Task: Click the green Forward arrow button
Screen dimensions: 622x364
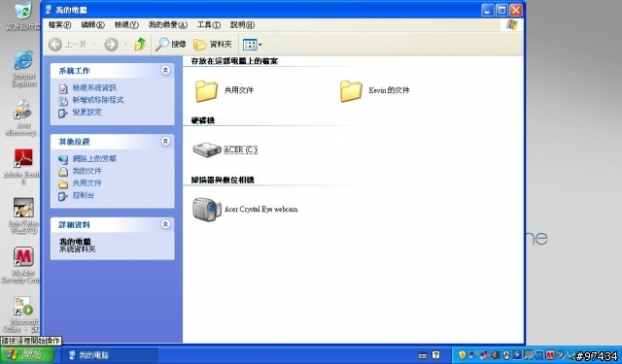Action: [x=111, y=45]
